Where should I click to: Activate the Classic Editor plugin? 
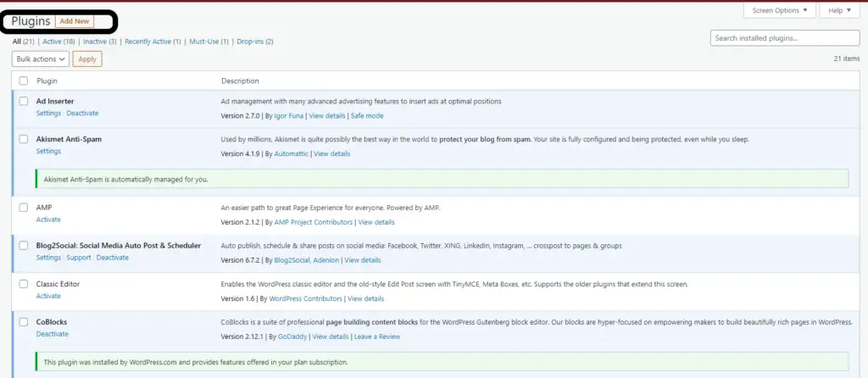[48, 296]
